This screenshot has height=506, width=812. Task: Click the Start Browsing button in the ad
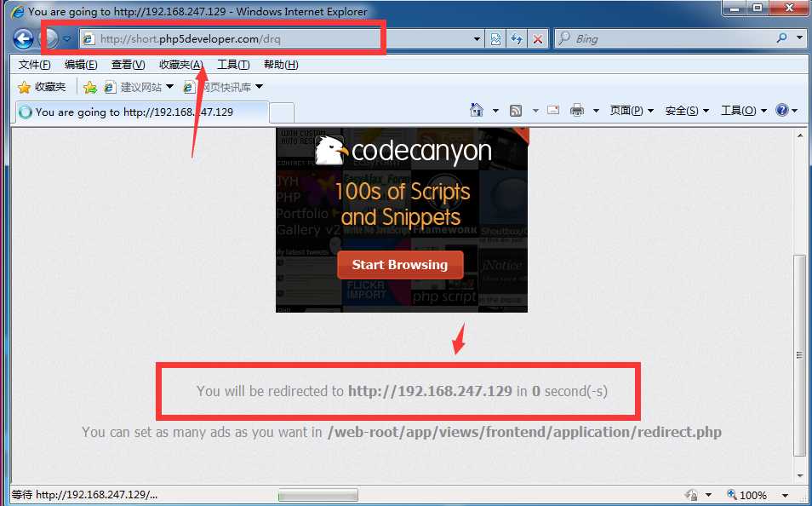coord(400,265)
